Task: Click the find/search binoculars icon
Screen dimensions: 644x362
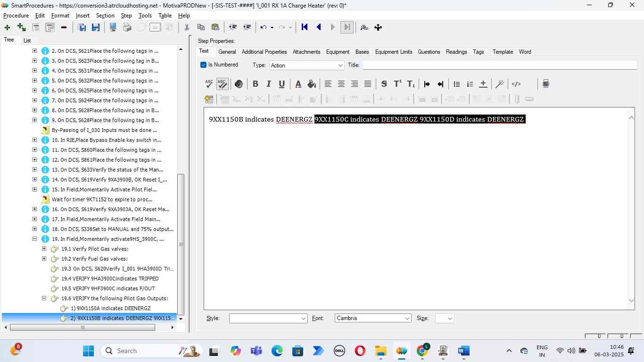Action: point(364,27)
